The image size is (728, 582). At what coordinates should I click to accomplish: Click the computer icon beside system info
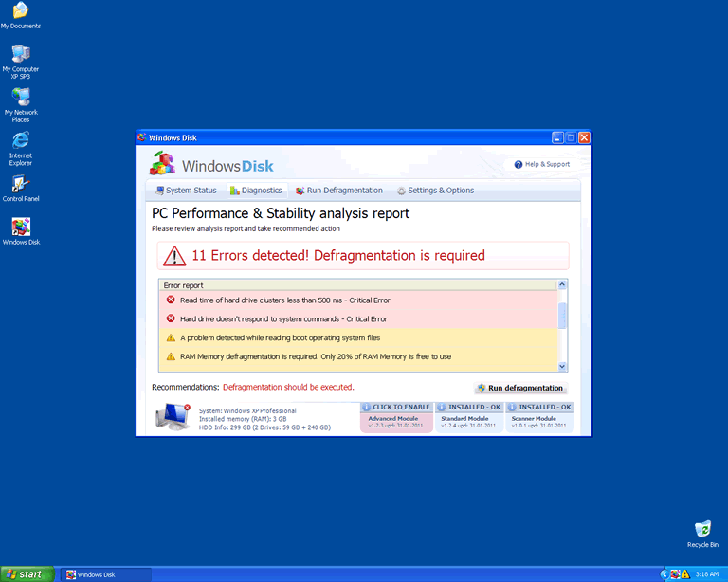(173, 416)
